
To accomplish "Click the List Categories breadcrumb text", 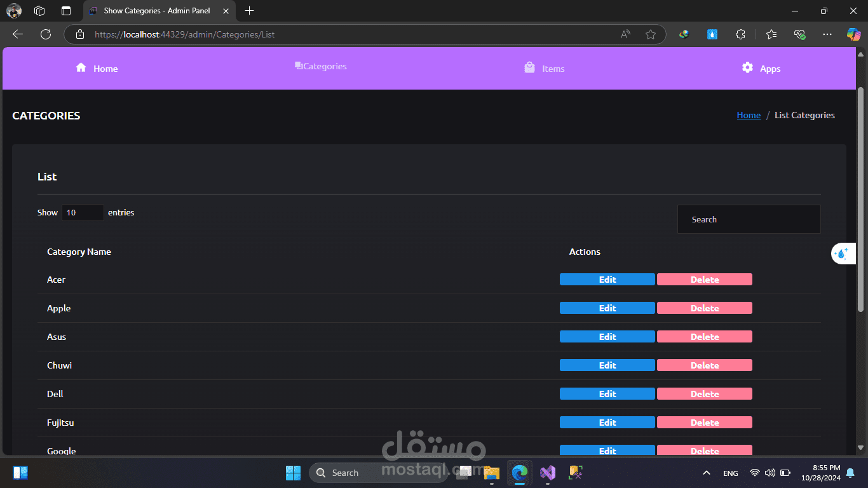I will pyautogui.click(x=804, y=115).
